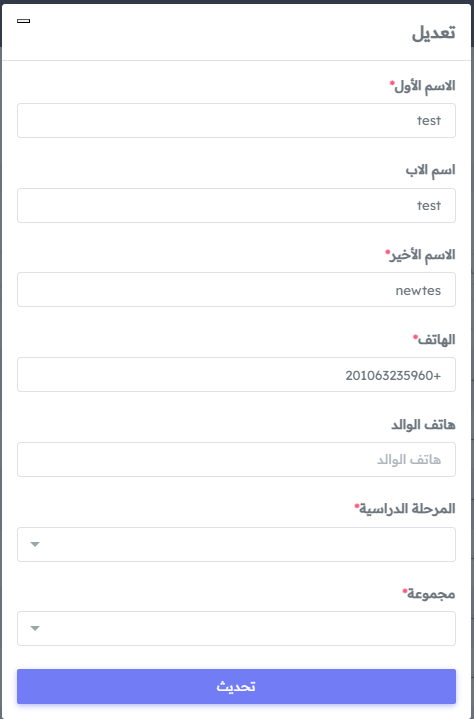
Task: Click the المرحلة الدراسية label
Action: pos(407,509)
